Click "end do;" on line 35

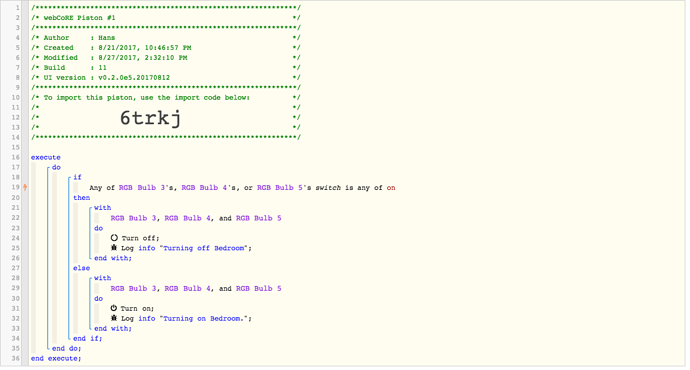pyautogui.click(x=66, y=348)
